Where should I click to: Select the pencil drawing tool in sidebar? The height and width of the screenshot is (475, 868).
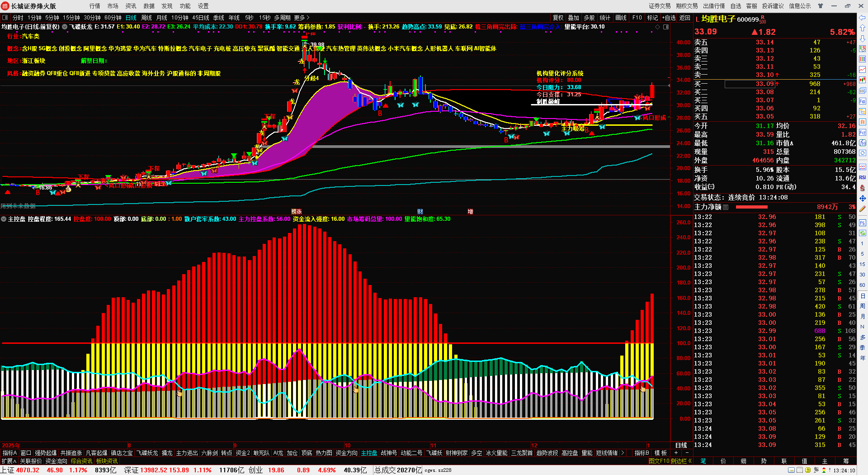(x=863, y=209)
